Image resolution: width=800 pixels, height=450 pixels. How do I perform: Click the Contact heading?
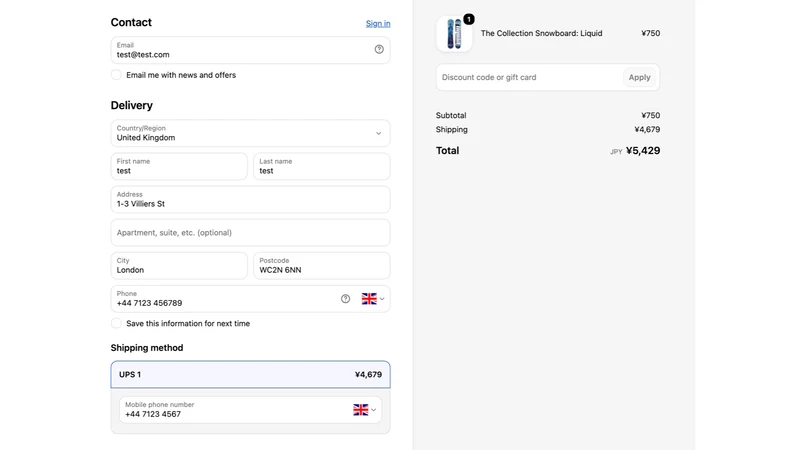tap(131, 22)
